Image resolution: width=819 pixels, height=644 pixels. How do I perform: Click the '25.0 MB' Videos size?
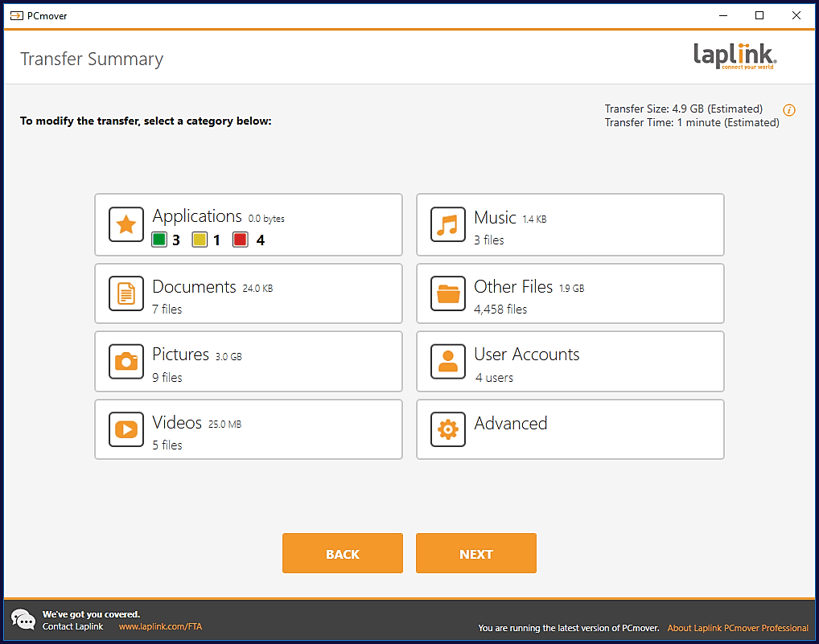click(x=225, y=425)
